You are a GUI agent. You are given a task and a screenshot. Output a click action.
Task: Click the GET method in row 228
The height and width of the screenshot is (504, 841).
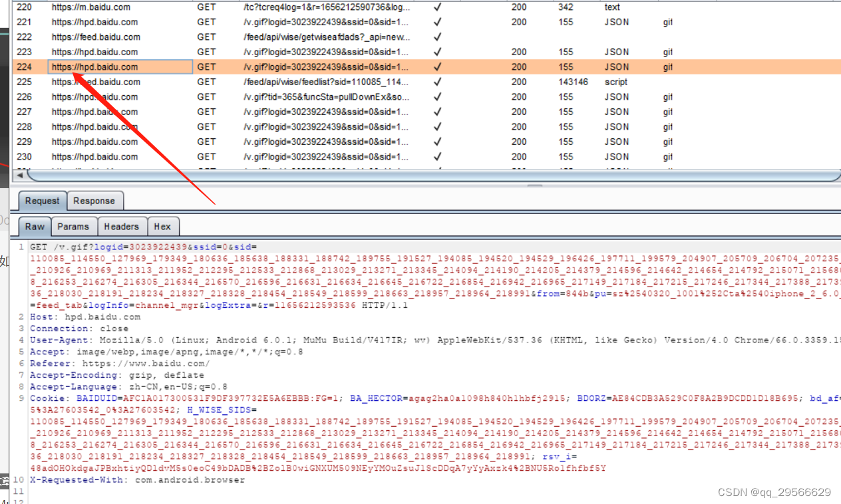[x=206, y=126]
